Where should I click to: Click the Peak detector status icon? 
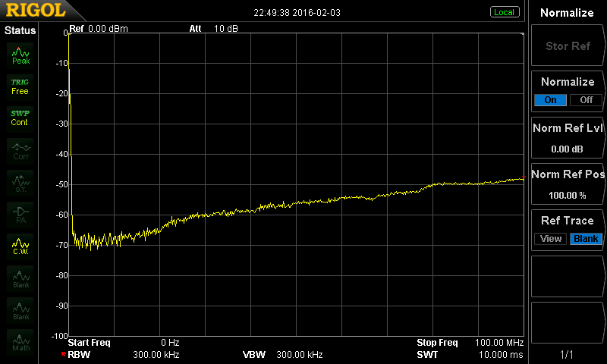pyautogui.click(x=20, y=55)
